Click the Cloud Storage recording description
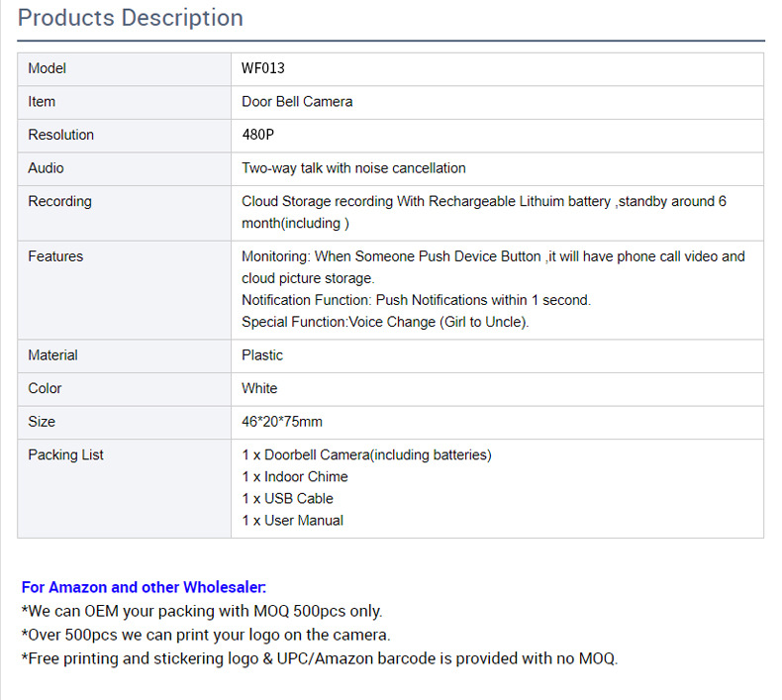Viewport: 782px width, 700px height. (483, 212)
